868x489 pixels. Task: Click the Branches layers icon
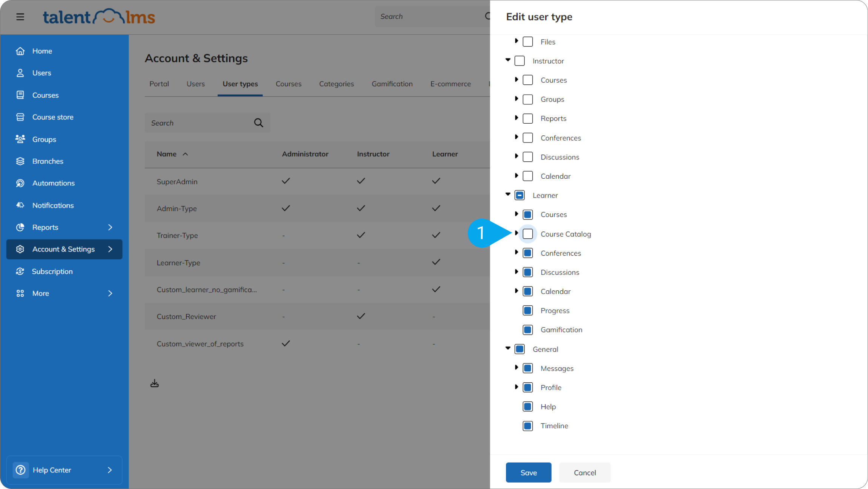20,161
